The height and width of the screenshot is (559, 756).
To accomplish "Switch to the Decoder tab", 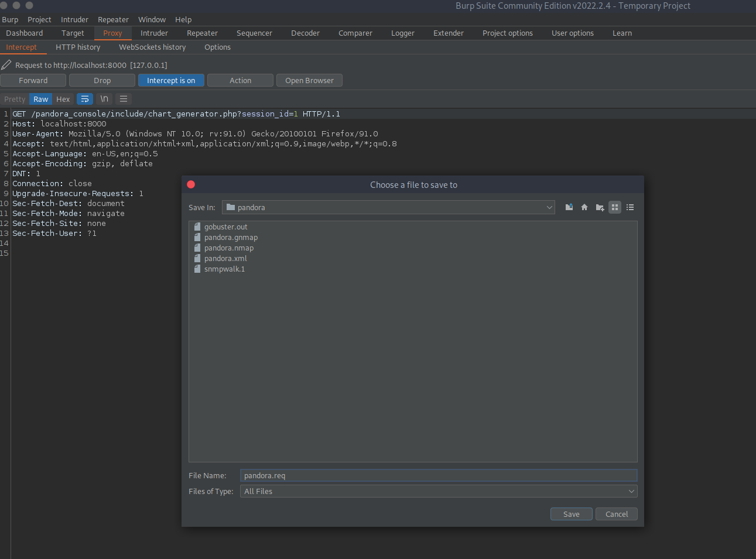I will pyautogui.click(x=305, y=33).
